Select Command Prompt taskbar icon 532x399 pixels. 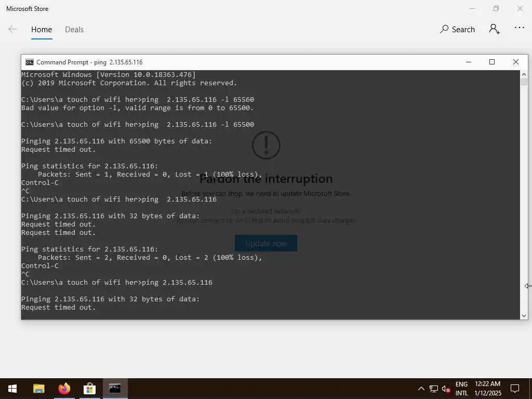(x=115, y=389)
